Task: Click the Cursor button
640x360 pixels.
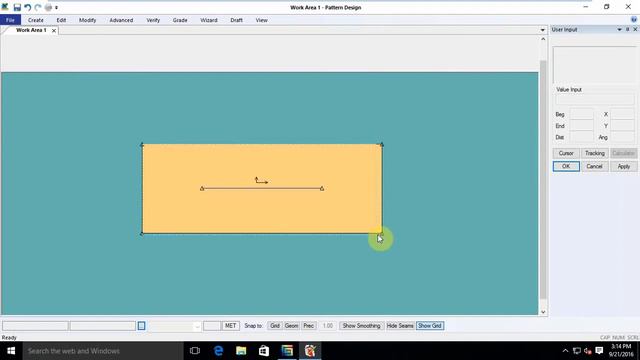Action: pyautogui.click(x=566, y=153)
